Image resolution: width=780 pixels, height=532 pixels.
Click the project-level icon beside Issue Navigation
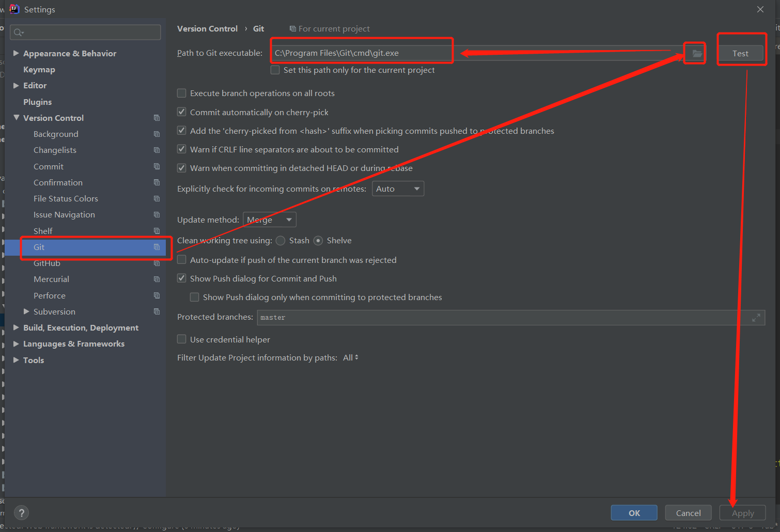tap(157, 214)
